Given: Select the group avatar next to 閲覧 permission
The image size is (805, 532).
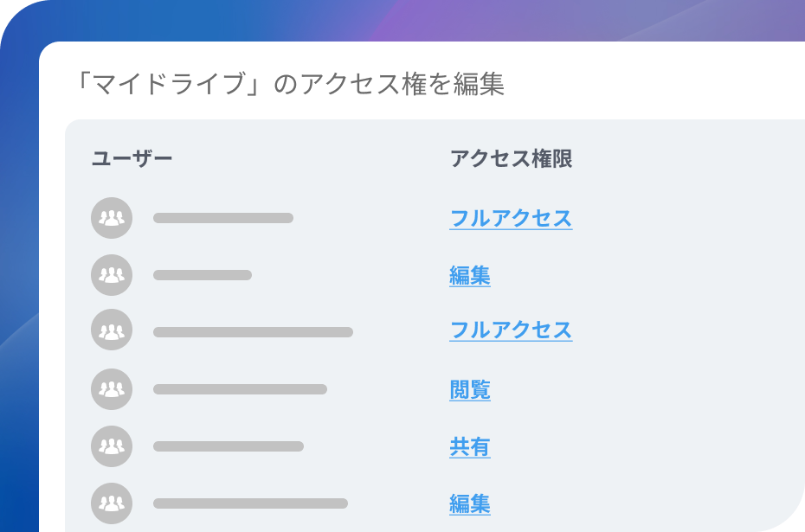Looking at the screenshot, I should (112, 389).
